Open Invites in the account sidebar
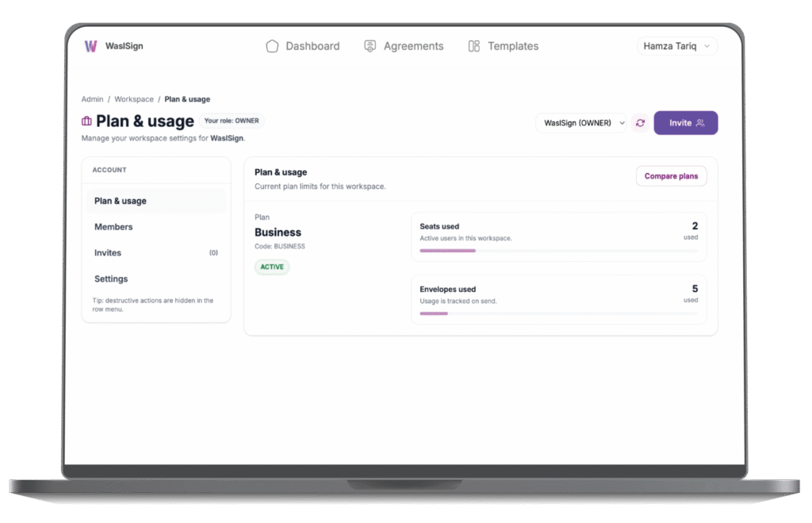 tap(108, 253)
